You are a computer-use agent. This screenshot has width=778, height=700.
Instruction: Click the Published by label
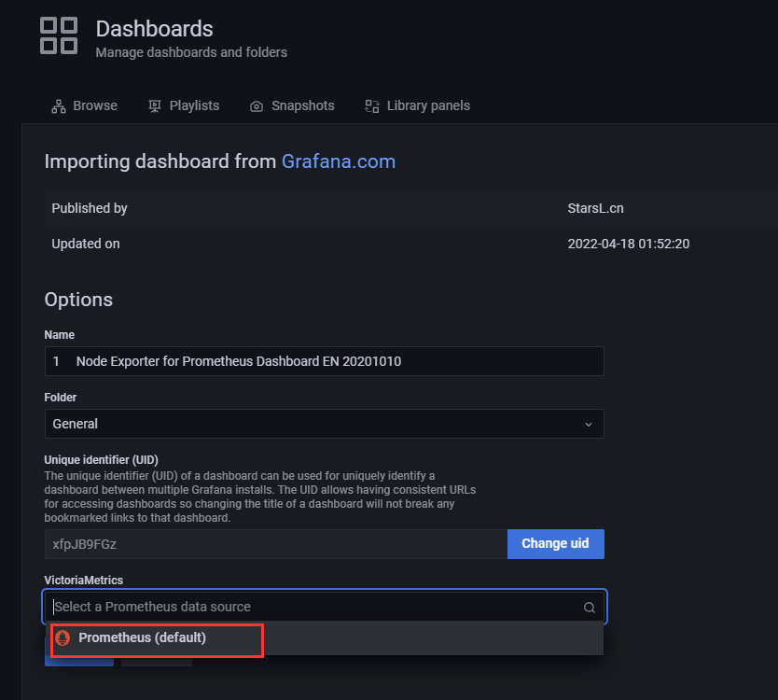[x=90, y=208]
